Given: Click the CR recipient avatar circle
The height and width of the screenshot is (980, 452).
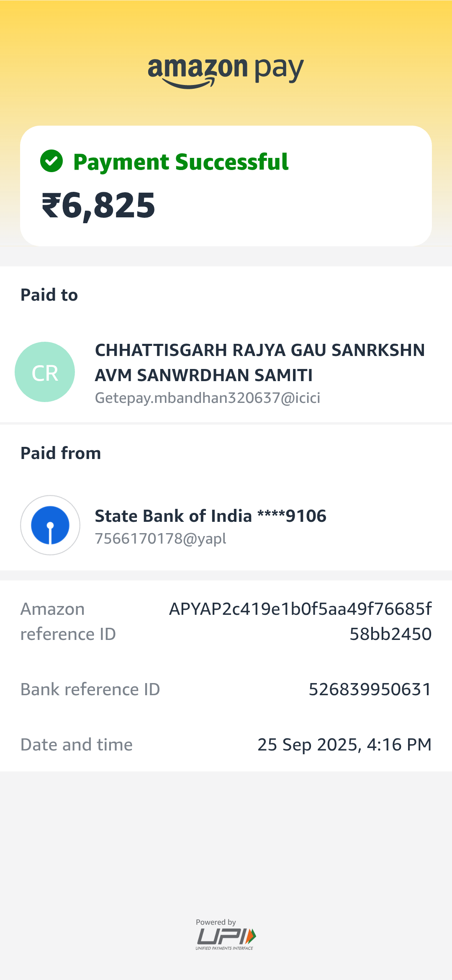Looking at the screenshot, I should (45, 372).
